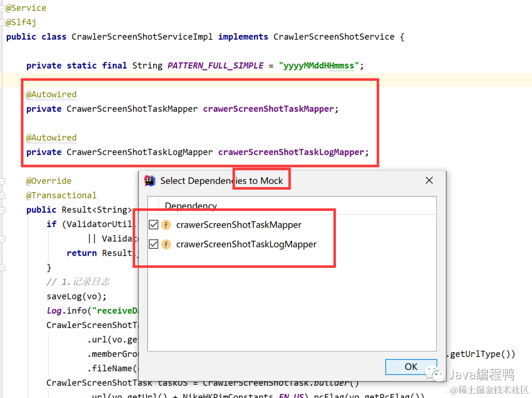Viewport: 532px width, 398px height.
Task: Click the IntelliJ logo in the dialog title
Action: click(x=150, y=181)
